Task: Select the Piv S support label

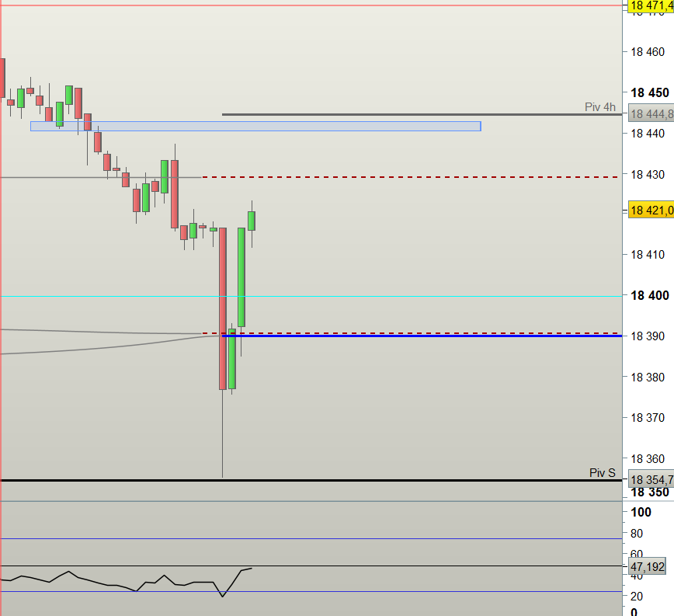Action: tap(603, 473)
